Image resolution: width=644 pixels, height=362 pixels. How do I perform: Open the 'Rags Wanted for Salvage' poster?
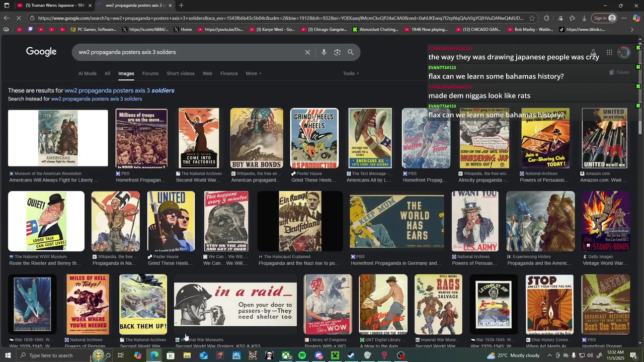[x=438, y=304]
